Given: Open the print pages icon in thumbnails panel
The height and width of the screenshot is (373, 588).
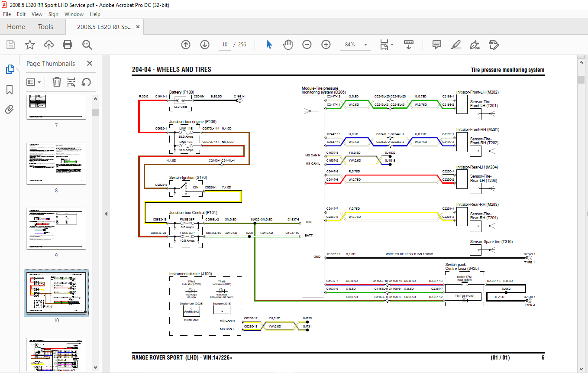Looking at the screenshot, I should 71,82.
